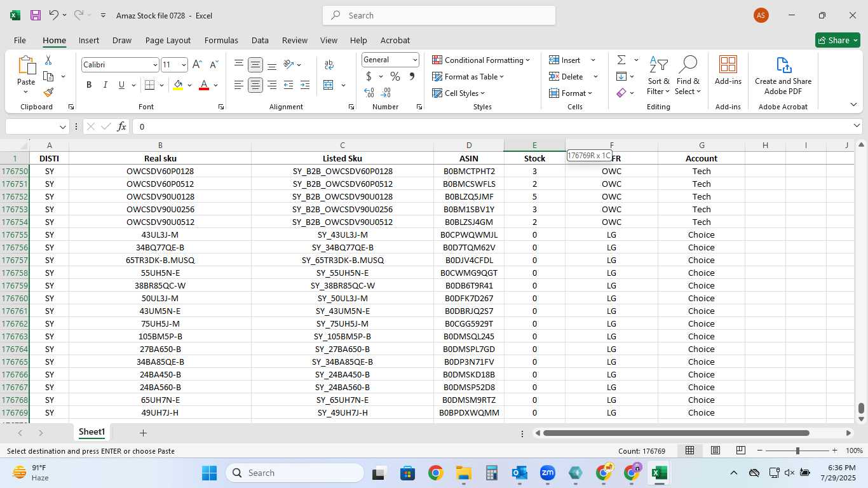
Task: Click the Merge & Center icon
Action: coord(329,85)
